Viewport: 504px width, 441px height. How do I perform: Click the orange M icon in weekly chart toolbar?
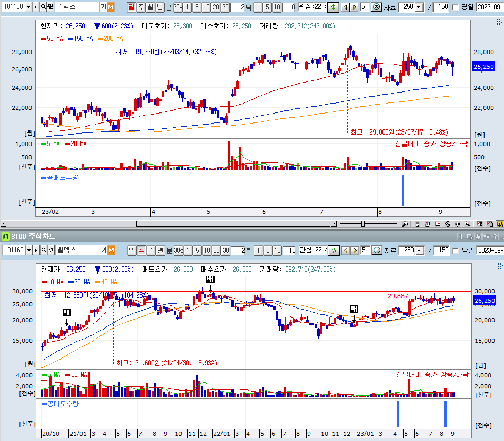point(111,250)
